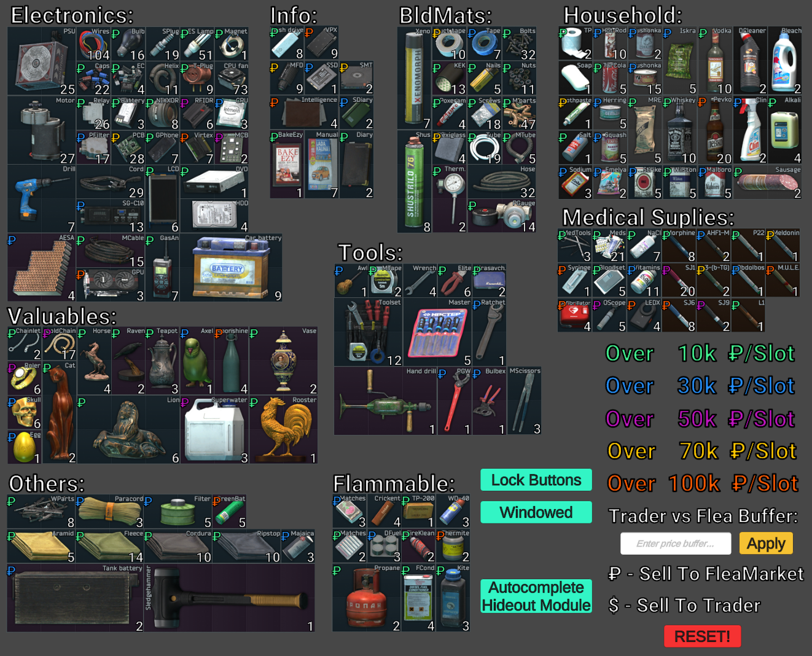
Task: Pick the Bulb item
Action: coord(128,44)
